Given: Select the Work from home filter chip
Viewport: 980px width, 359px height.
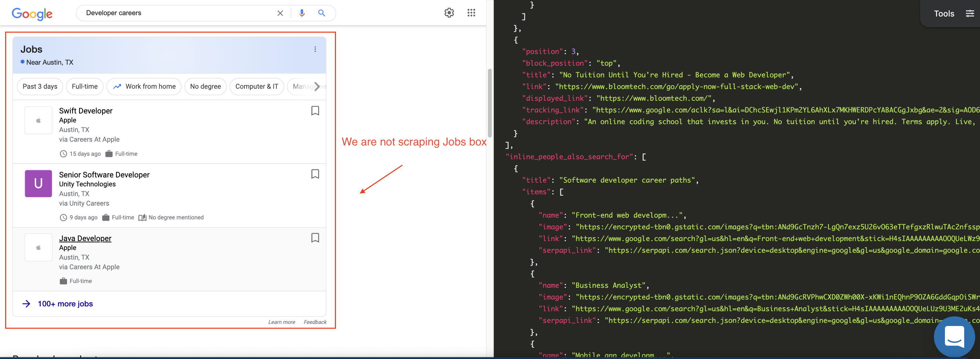Looking at the screenshot, I should pyautogui.click(x=144, y=86).
